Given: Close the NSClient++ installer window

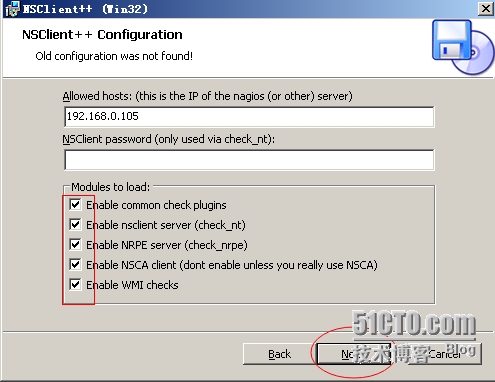Looking at the screenshot, I should (x=486, y=9).
